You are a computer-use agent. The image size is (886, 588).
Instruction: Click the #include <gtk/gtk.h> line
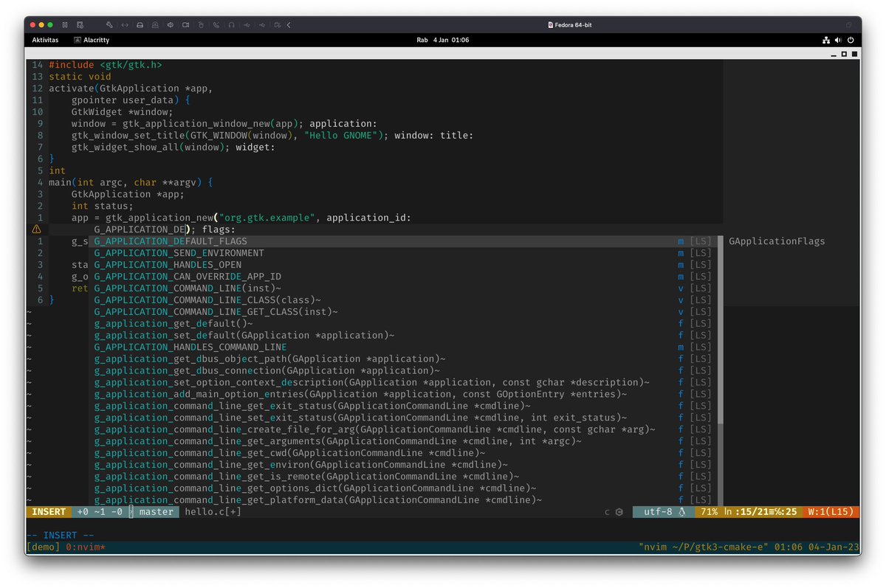pyautogui.click(x=106, y=65)
